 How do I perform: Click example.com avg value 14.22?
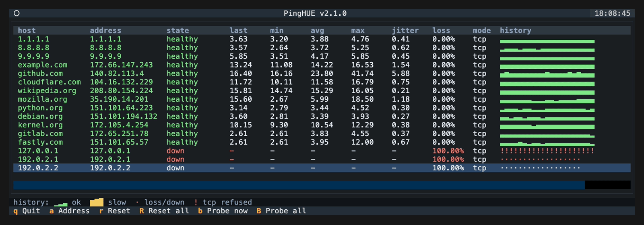tap(322, 65)
